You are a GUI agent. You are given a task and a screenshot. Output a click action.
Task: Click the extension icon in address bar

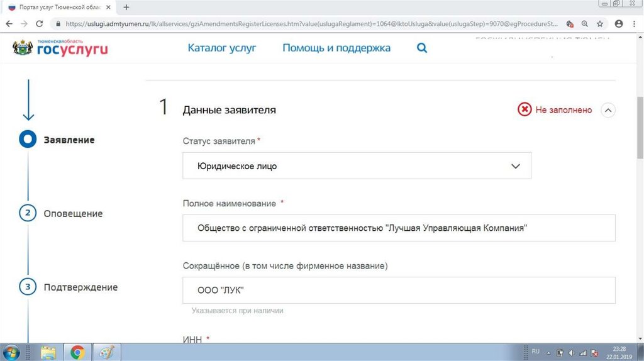click(x=570, y=24)
